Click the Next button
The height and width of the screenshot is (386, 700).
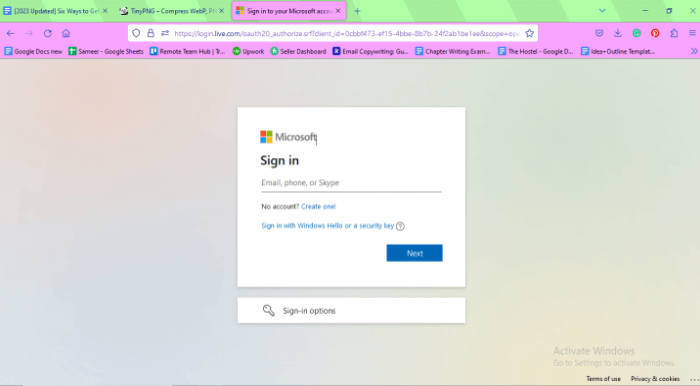pyautogui.click(x=414, y=253)
